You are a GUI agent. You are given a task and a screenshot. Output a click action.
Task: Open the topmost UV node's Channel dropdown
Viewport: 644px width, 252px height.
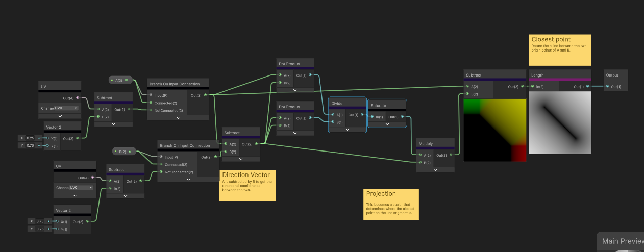[x=67, y=108]
